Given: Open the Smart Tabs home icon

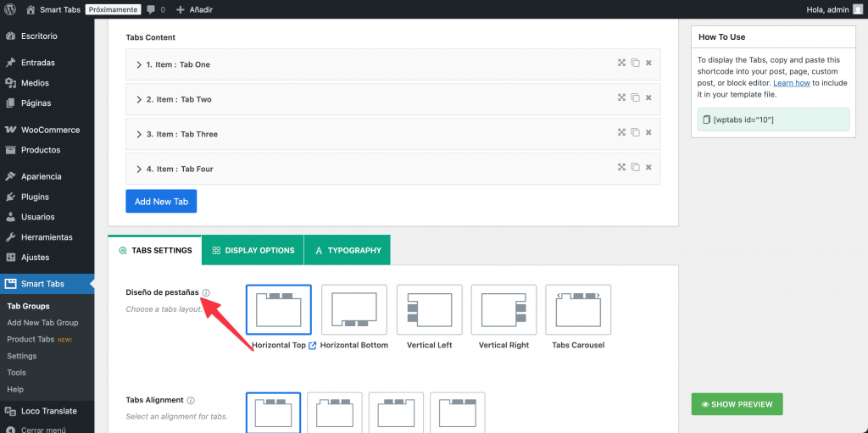Looking at the screenshot, I should point(31,9).
